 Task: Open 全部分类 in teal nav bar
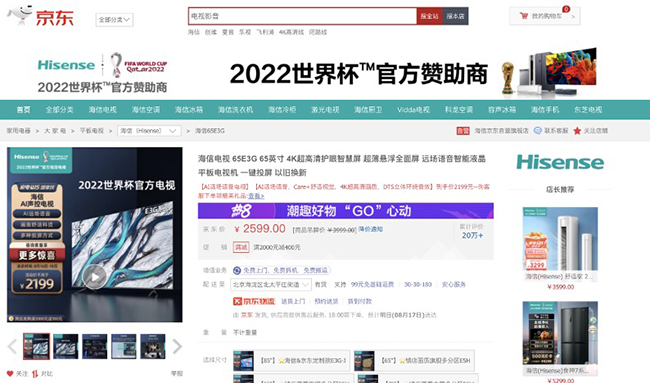pos(60,110)
